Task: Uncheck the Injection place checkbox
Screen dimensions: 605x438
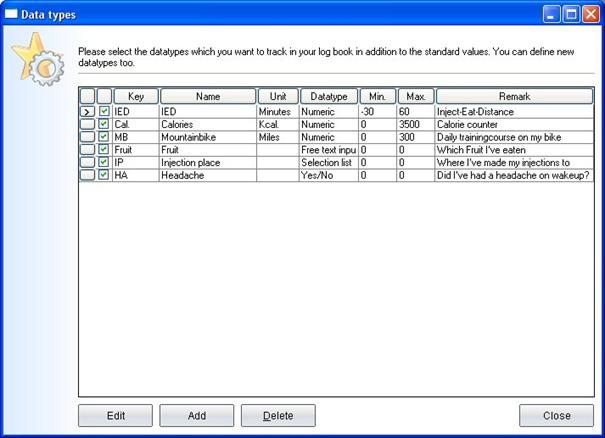Action: 104,162
